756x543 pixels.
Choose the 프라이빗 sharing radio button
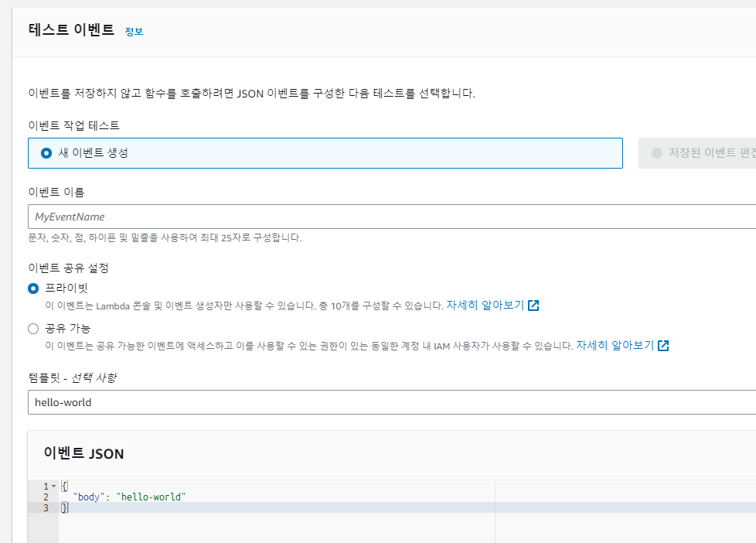point(33,289)
